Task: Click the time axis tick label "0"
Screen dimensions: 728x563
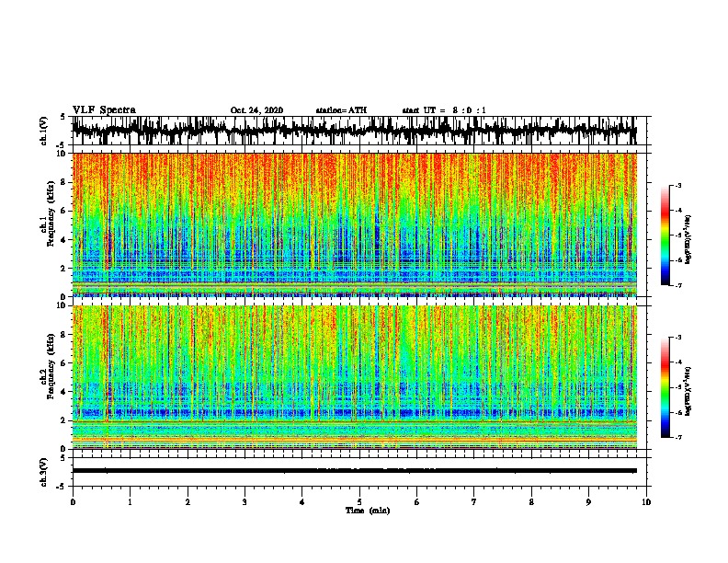Action: tap(73, 502)
